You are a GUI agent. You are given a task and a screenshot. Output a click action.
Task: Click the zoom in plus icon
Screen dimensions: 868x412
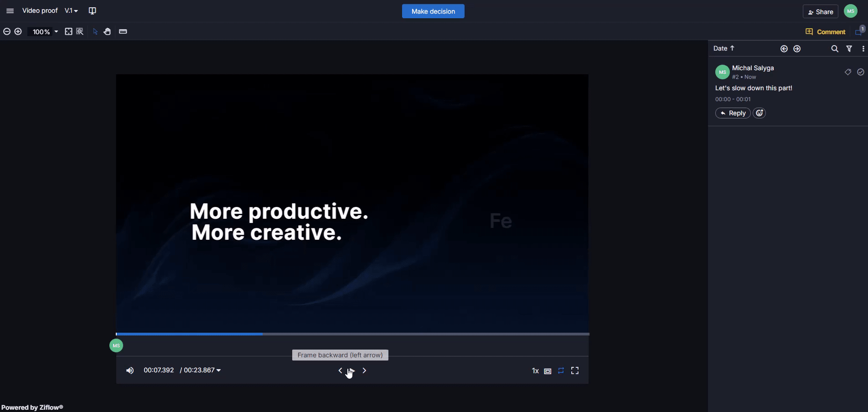pyautogui.click(x=18, y=31)
